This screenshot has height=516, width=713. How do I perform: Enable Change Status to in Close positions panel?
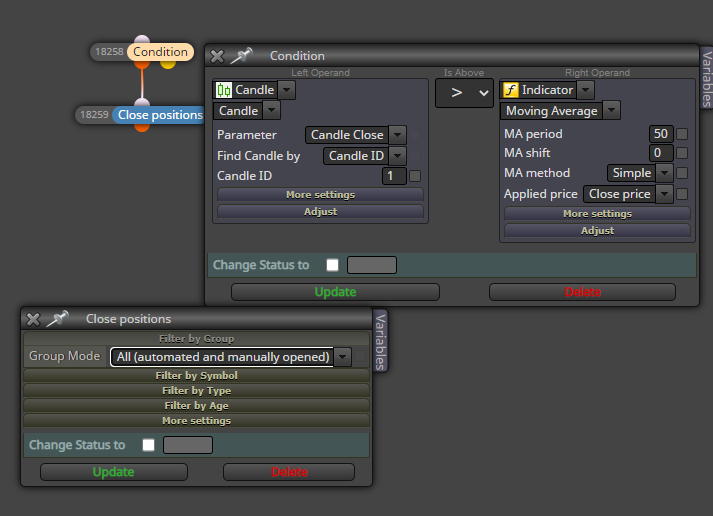pos(148,445)
